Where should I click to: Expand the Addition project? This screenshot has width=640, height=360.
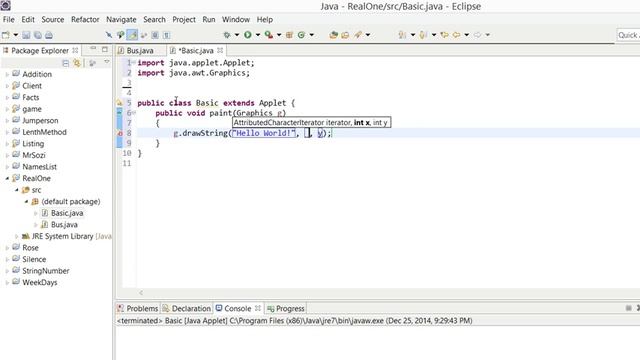pyautogui.click(x=7, y=75)
